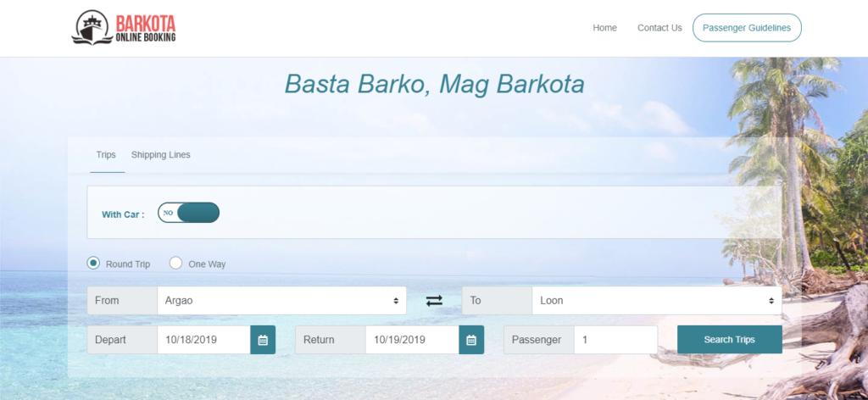This screenshot has height=400, width=868.
Task: Switch to the Trips tab
Action: click(106, 155)
